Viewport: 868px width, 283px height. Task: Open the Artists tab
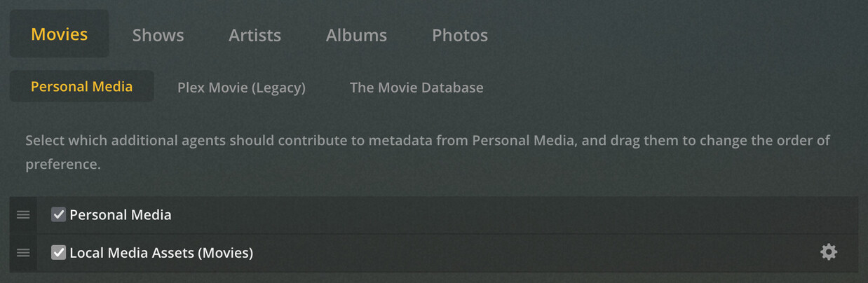255,35
